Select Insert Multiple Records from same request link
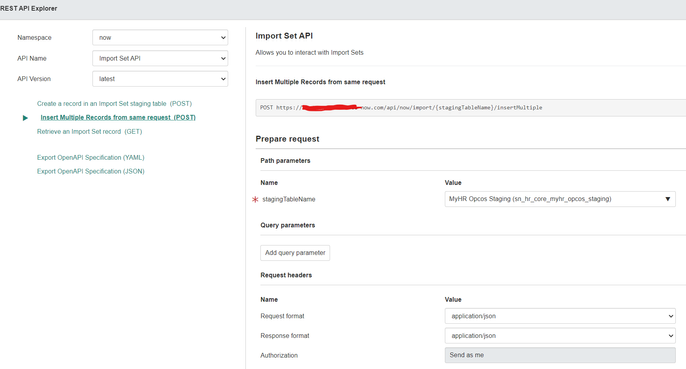Image resolution: width=686 pixels, height=369 pixels. [x=118, y=117]
